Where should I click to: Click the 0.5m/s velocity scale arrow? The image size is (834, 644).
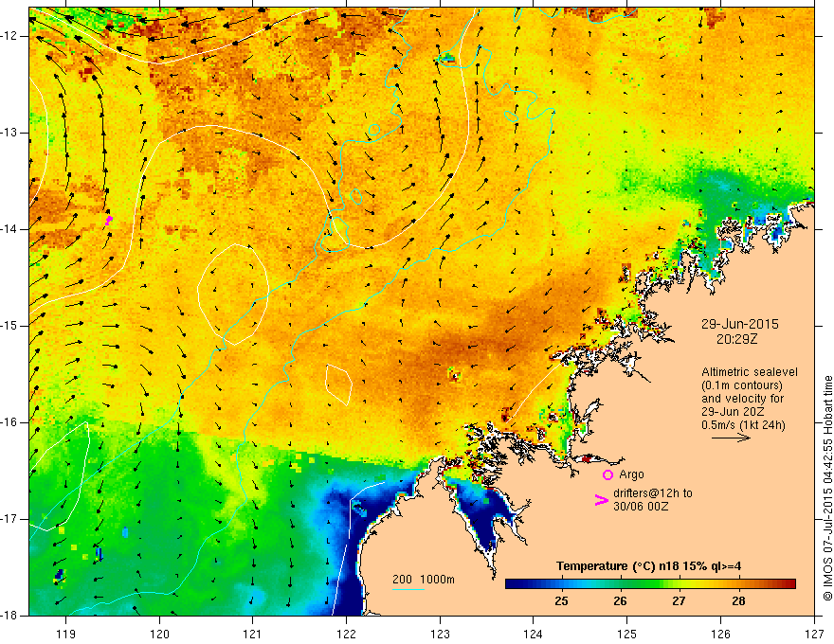731,438
